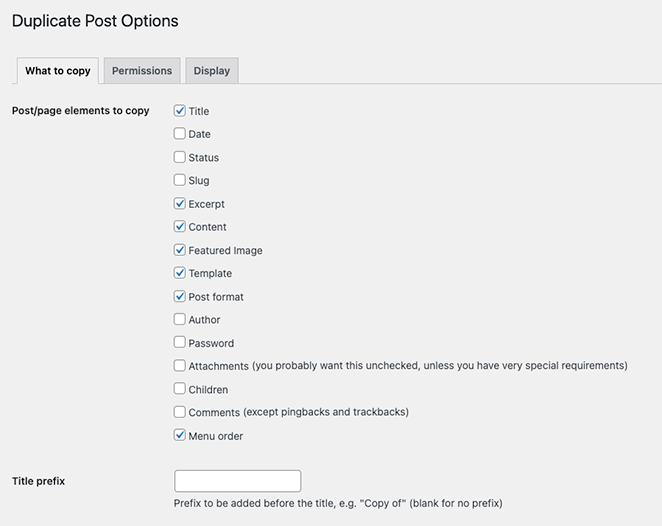Click the prefix description text

[338, 503]
